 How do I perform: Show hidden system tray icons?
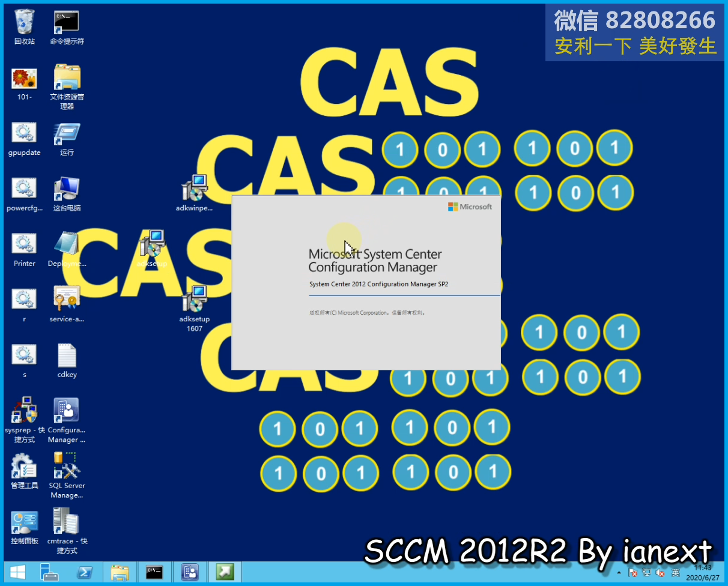(619, 573)
